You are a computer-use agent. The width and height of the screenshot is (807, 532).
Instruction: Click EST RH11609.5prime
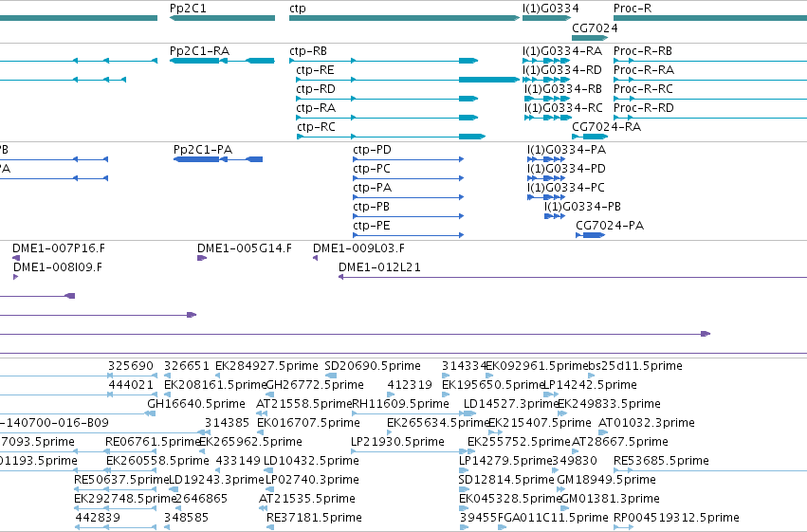(x=414, y=413)
